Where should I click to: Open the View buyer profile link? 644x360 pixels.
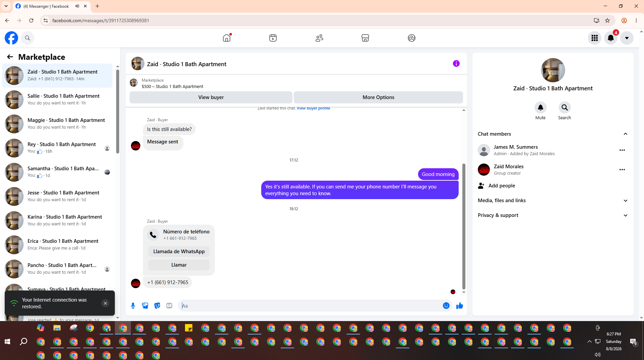point(313,108)
